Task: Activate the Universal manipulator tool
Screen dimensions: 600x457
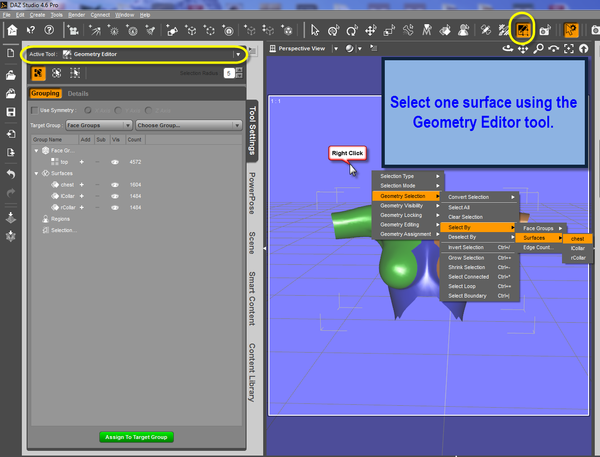Action: 333,30
